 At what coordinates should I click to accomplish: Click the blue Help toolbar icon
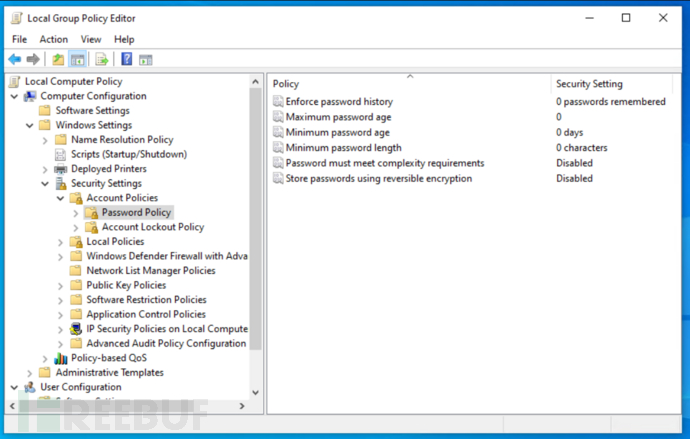coord(127,59)
